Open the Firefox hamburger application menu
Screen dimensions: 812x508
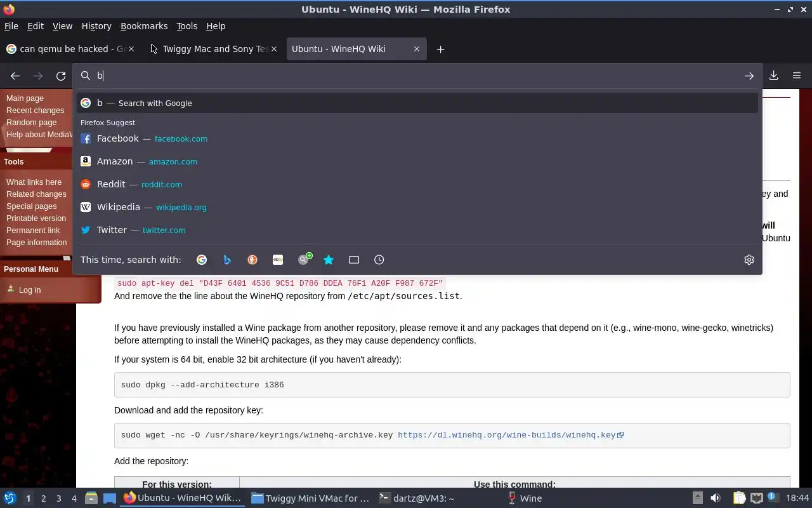(797, 76)
